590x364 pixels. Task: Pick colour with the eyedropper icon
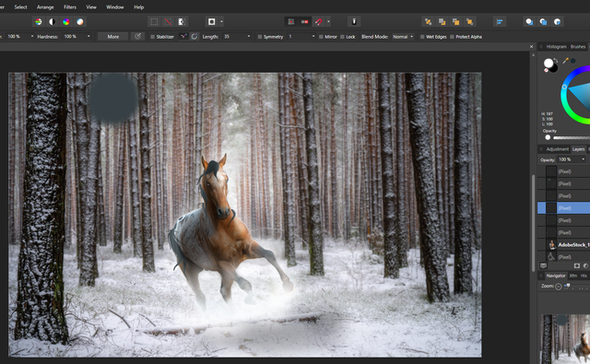click(565, 61)
